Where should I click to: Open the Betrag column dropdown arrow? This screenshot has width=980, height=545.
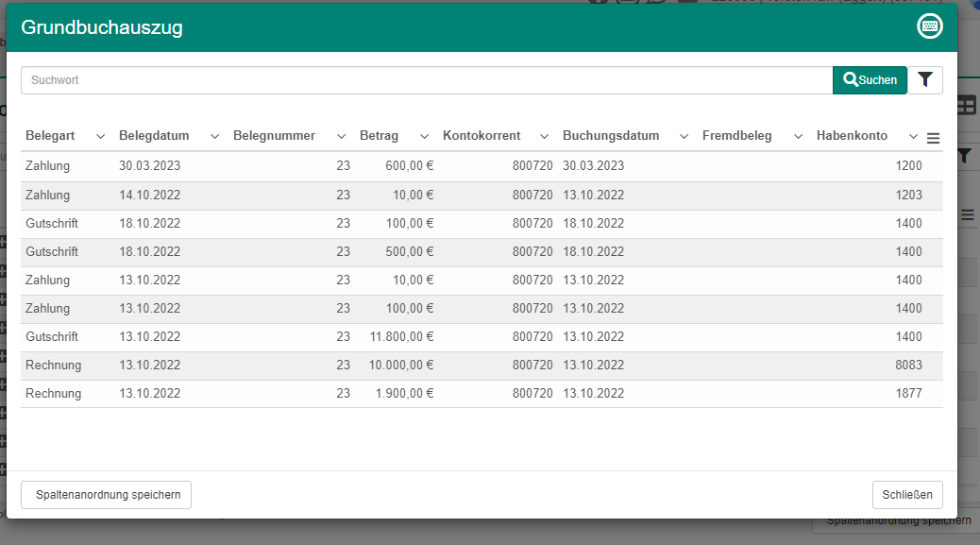tap(424, 136)
